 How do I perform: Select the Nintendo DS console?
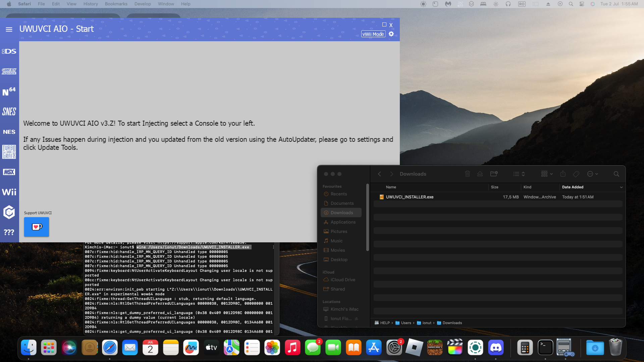pos(9,51)
